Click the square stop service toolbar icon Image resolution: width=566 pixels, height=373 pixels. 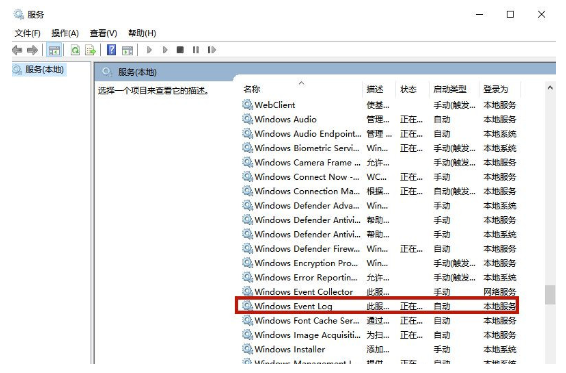[x=180, y=49]
